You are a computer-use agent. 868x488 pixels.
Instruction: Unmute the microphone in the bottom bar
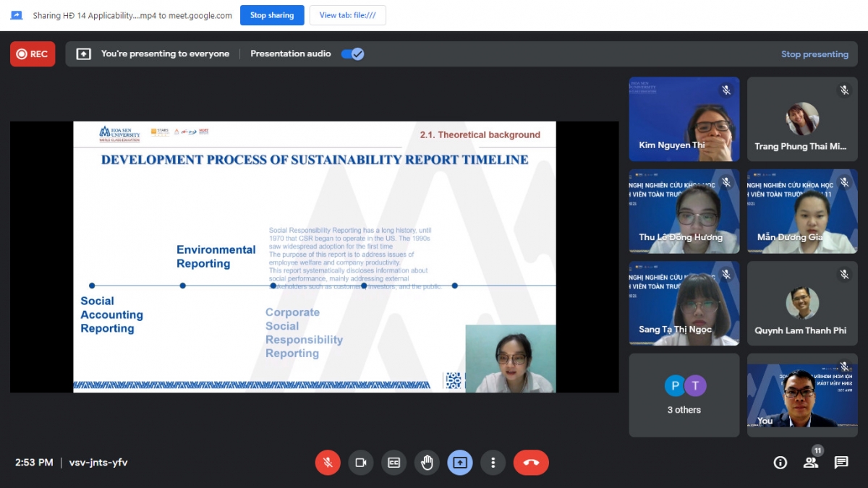(x=328, y=463)
